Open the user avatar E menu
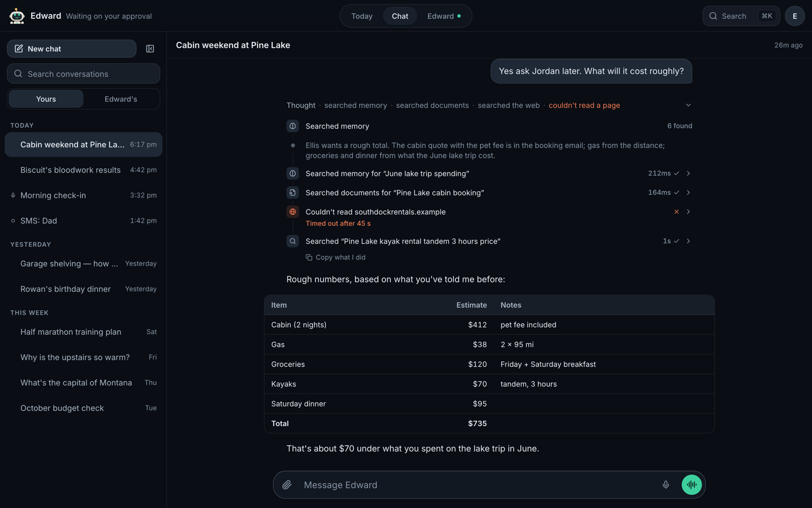The width and height of the screenshot is (812, 508). point(794,16)
